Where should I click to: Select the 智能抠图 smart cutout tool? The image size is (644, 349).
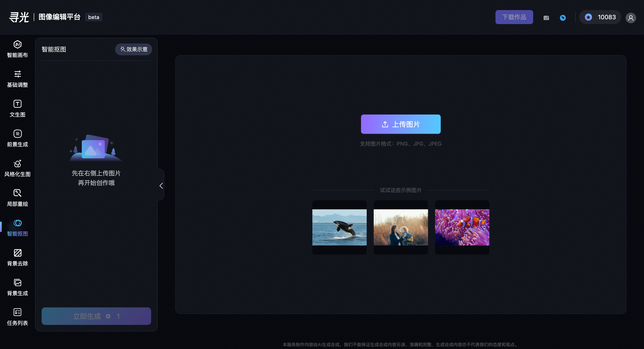point(18,227)
